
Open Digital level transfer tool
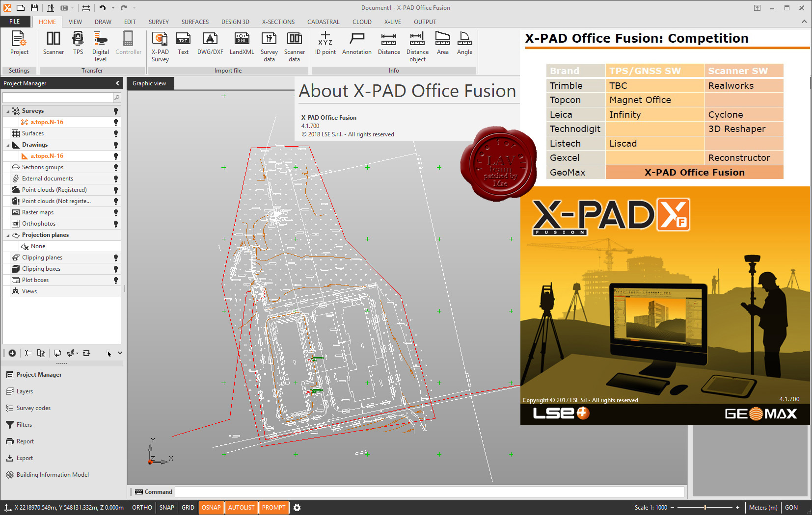coord(101,47)
